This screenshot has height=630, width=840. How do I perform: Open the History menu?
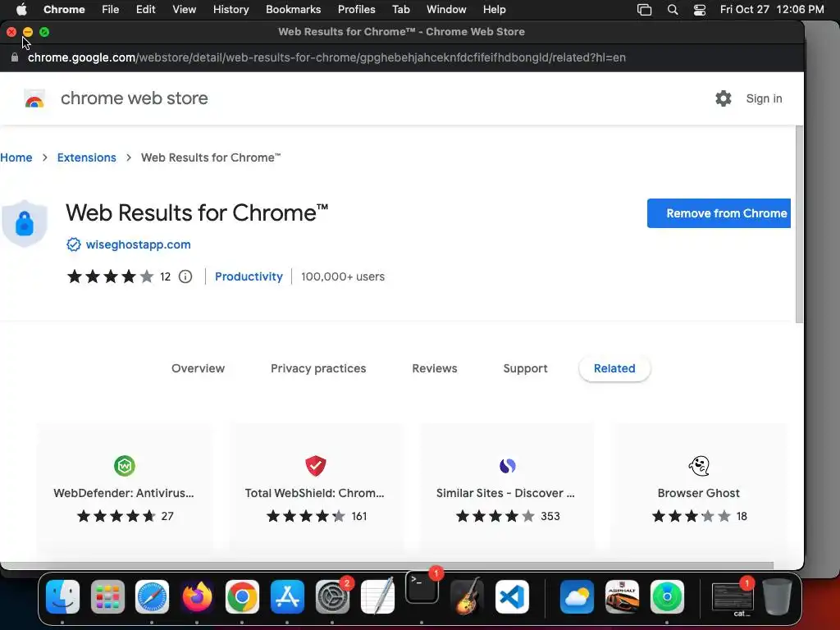[x=231, y=10]
